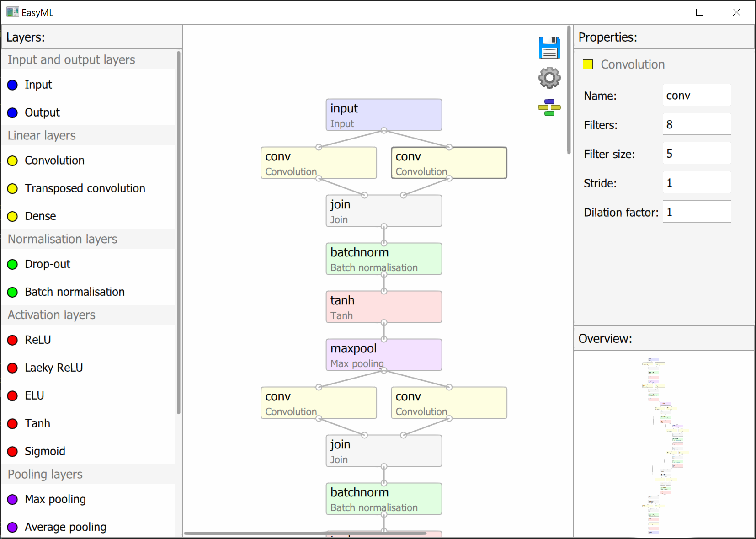Select the purple Max pooling dot
The image size is (756, 539).
(x=13, y=500)
